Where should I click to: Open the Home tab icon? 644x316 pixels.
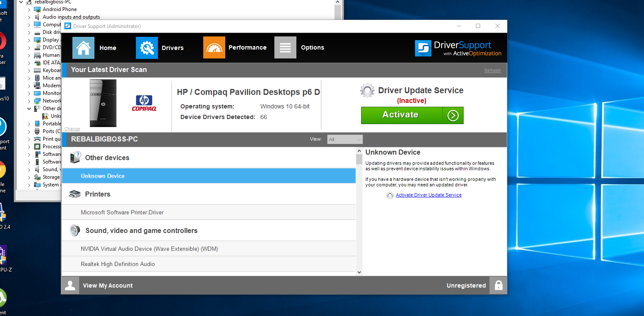(83, 47)
